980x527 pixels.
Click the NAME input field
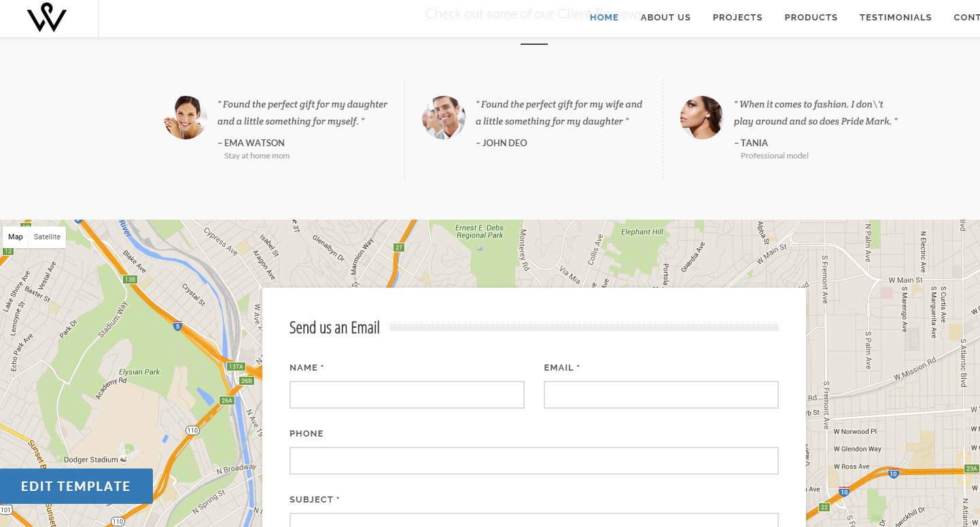coord(406,394)
